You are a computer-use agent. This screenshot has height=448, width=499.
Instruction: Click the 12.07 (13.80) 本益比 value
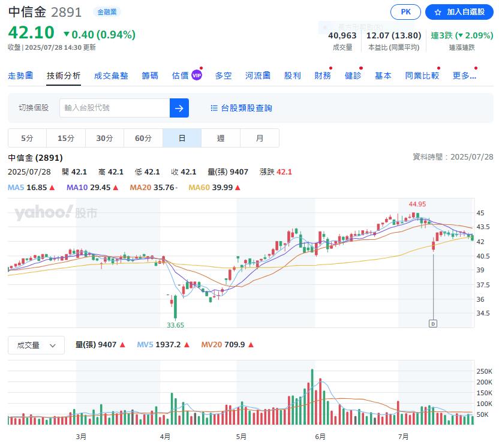tap(393, 35)
